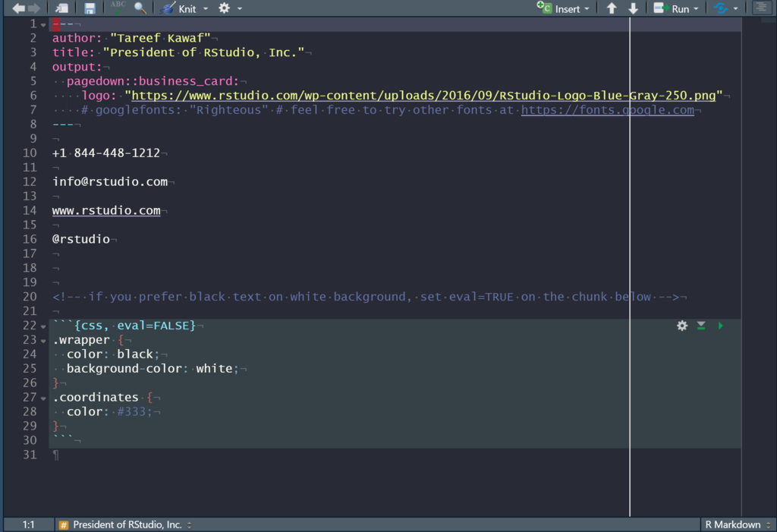777x532 pixels.
Task: Click the Run button
Action: click(x=672, y=8)
